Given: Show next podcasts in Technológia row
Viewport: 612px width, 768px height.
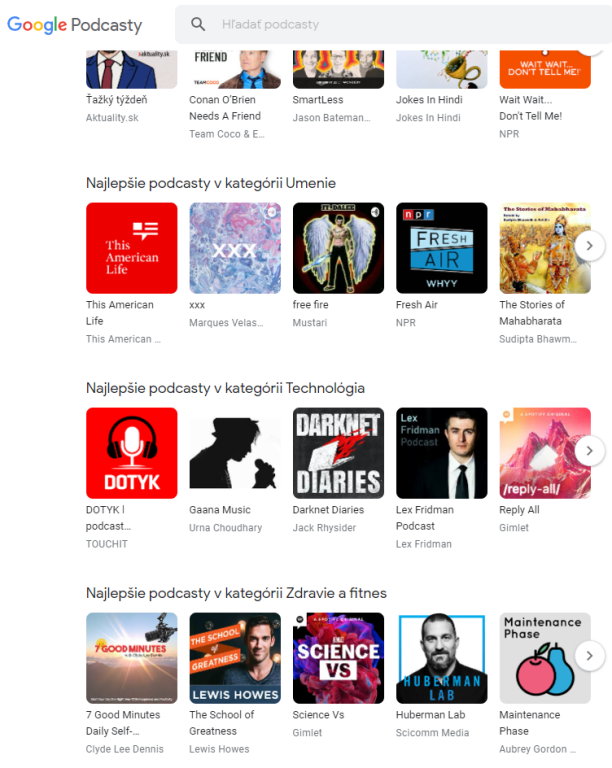Looking at the screenshot, I should tap(589, 450).
